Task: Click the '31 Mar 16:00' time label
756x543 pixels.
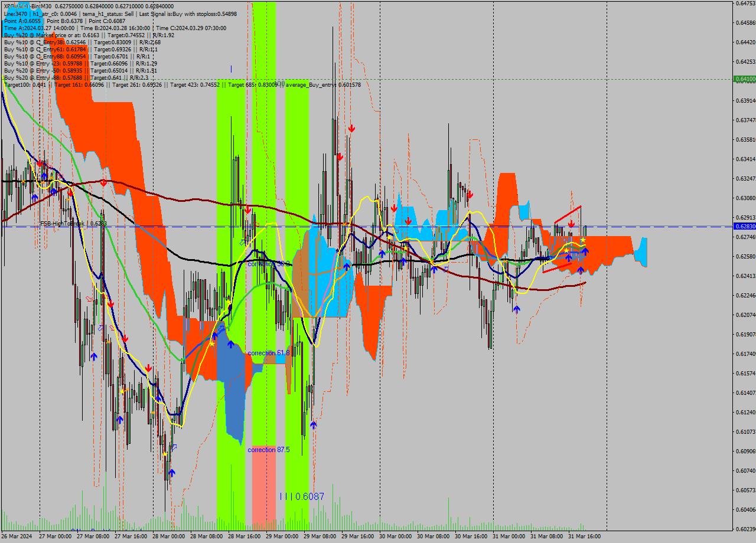Action: point(584,537)
